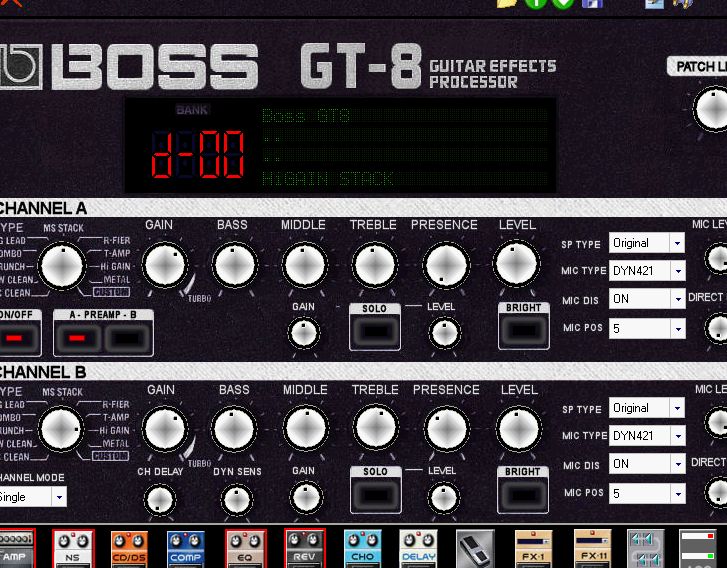Click the HiGAIN STACK text in the display

point(328,179)
